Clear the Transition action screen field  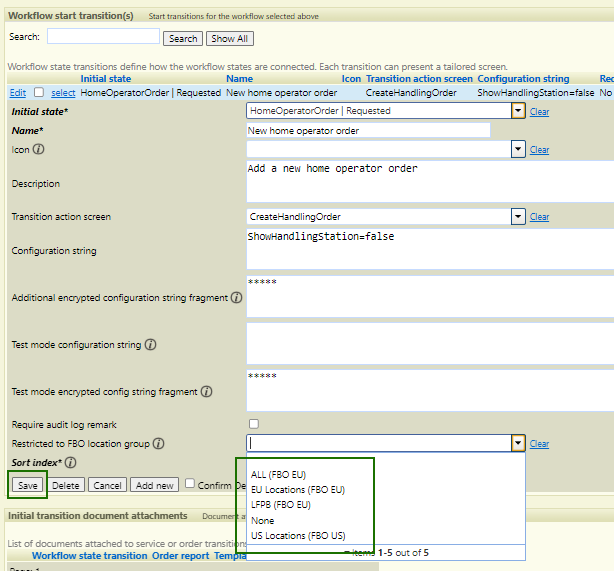539,217
